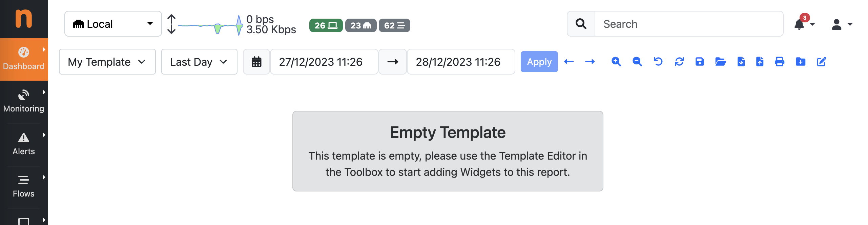868x225 pixels.
Task: Open the My Template dropdown
Action: pos(107,62)
